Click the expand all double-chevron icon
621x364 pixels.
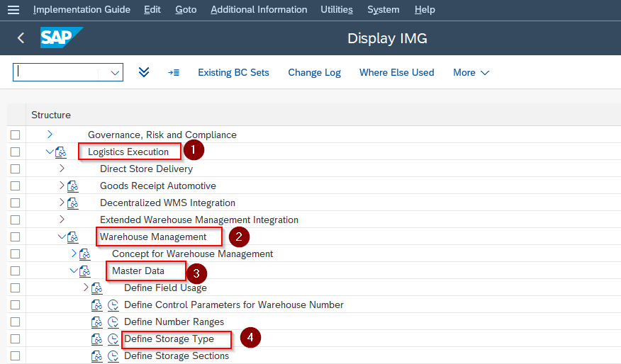coord(144,72)
